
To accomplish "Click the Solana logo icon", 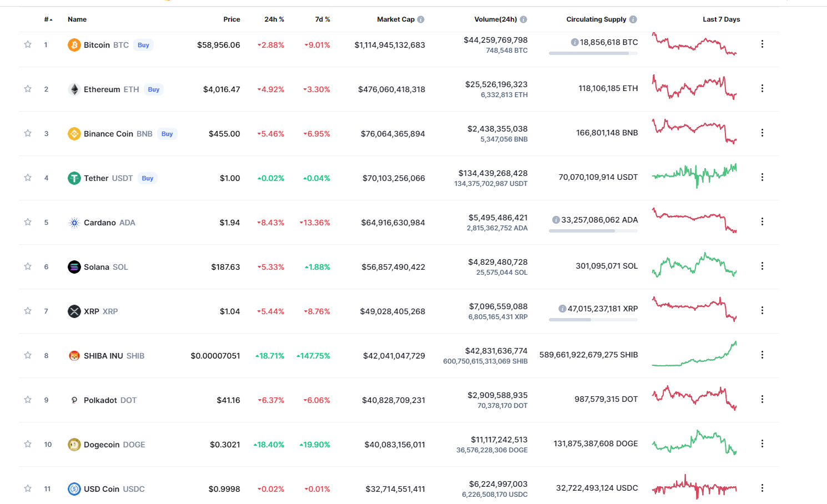I will (74, 267).
